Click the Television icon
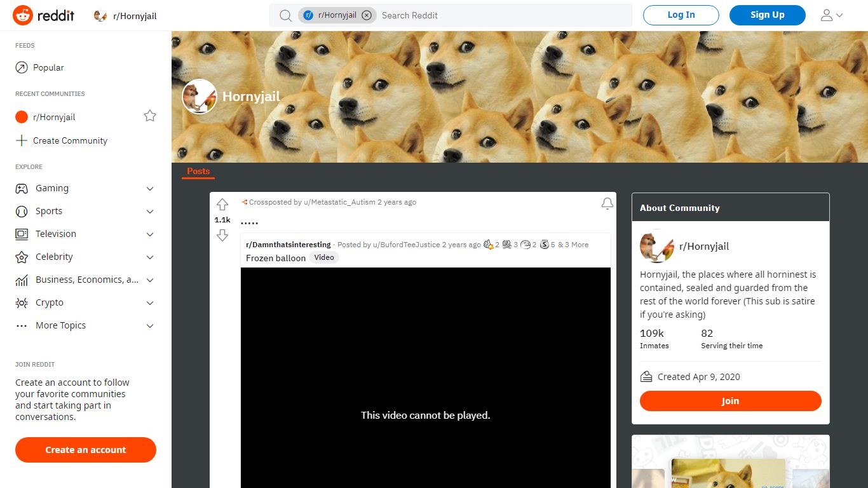 click(x=22, y=234)
